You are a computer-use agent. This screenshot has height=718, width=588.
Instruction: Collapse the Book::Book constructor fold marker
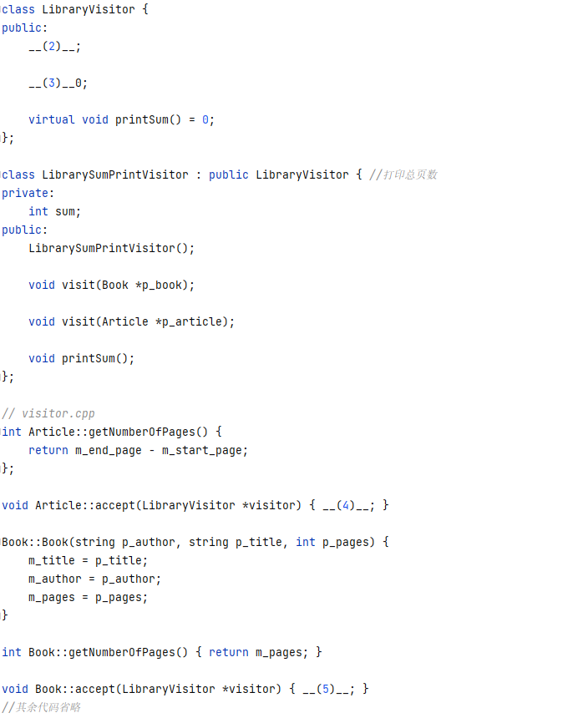tap(2, 542)
